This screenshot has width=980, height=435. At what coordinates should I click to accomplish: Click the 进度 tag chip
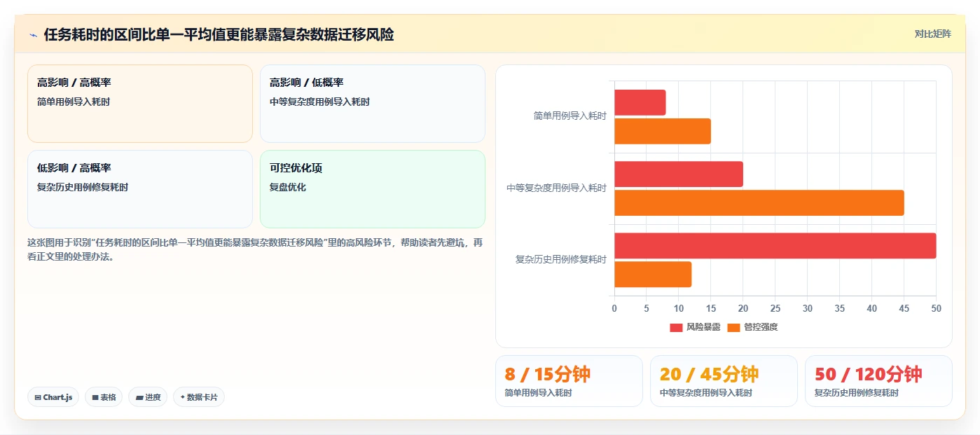[148, 397]
